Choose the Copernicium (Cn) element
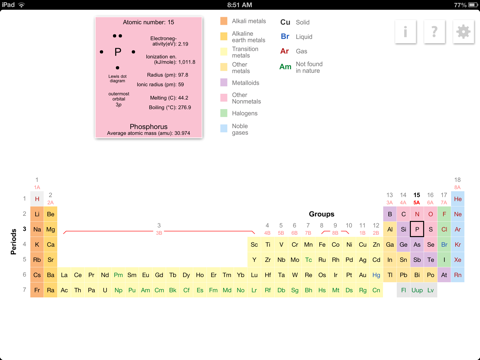The width and height of the screenshot is (480, 360). click(x=376, y=290)
